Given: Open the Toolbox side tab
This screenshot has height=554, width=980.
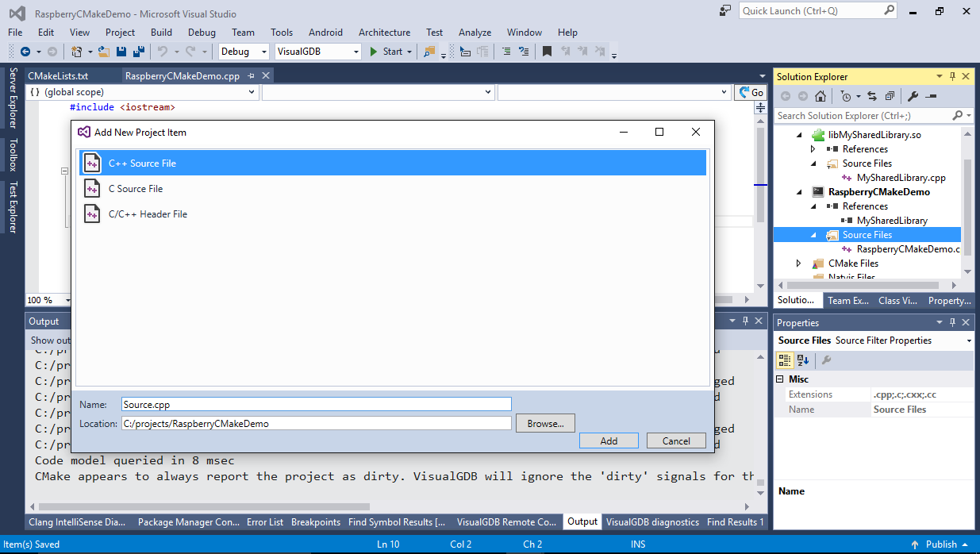Looking at the screenshot, I should [13, 156].
